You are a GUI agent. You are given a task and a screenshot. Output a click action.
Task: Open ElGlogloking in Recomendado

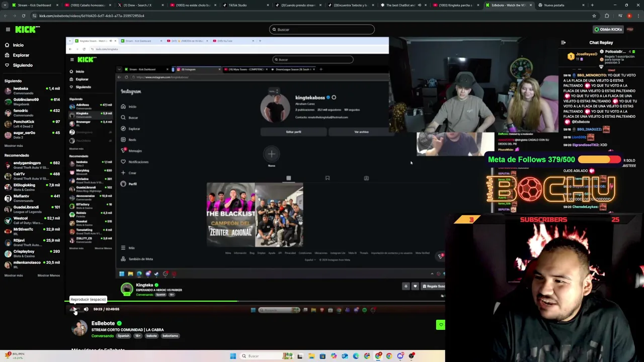pyautogui.click(x=31, y=187)
